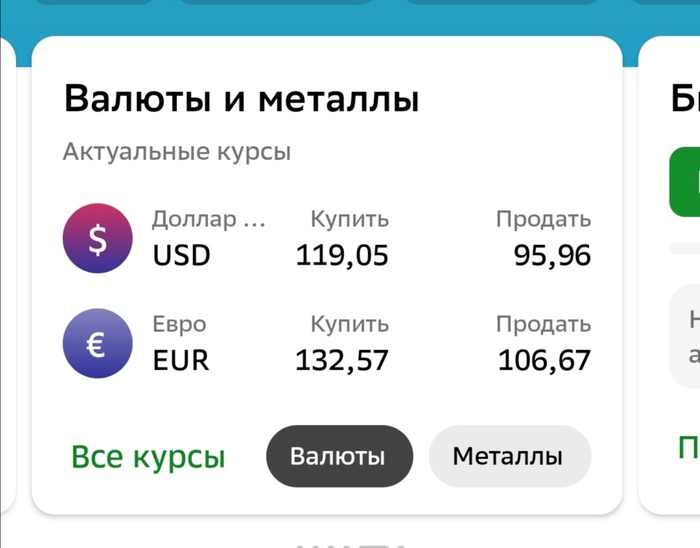Open the green link on the right card
700x548 pixels.
coord(688,446)
